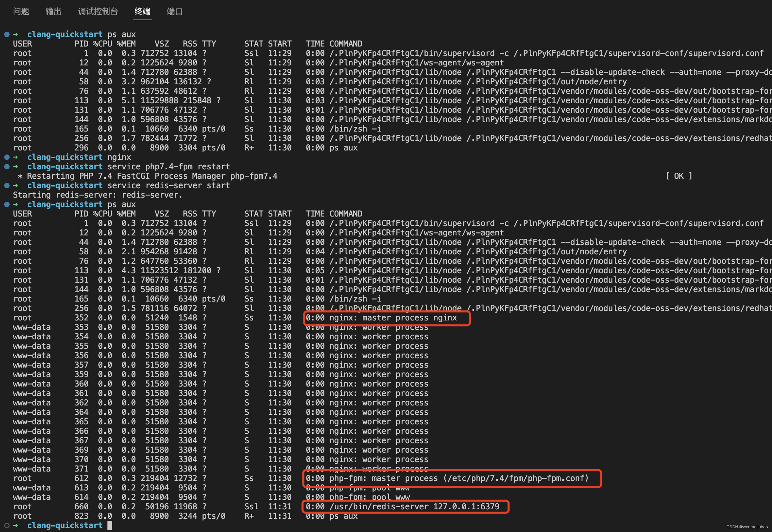The image size is (772, 532).
Task: Switch to the 问题 tab
Action: coord(21,11)
